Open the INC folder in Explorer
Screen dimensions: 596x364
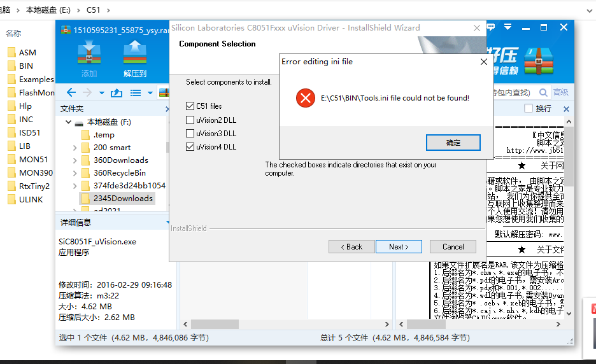click(26, 119)
